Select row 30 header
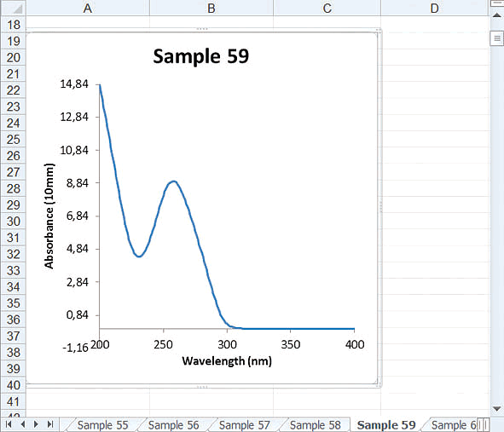The image size is (504, 432). coord(13,222)
